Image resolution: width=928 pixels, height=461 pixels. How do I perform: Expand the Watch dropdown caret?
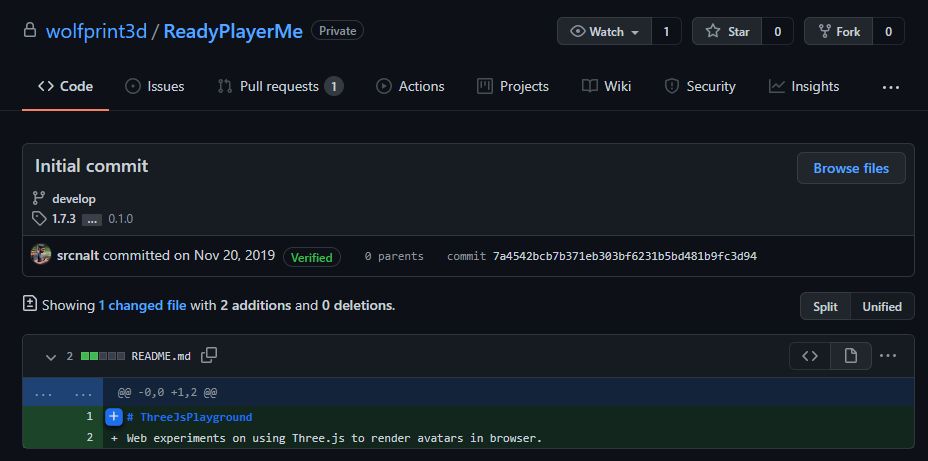pos(635,33)
